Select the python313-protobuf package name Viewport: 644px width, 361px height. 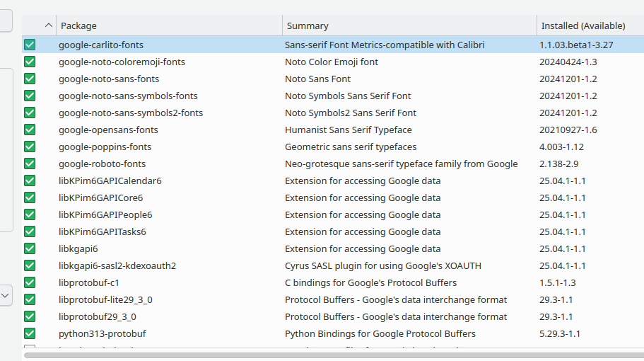[103, 334]
